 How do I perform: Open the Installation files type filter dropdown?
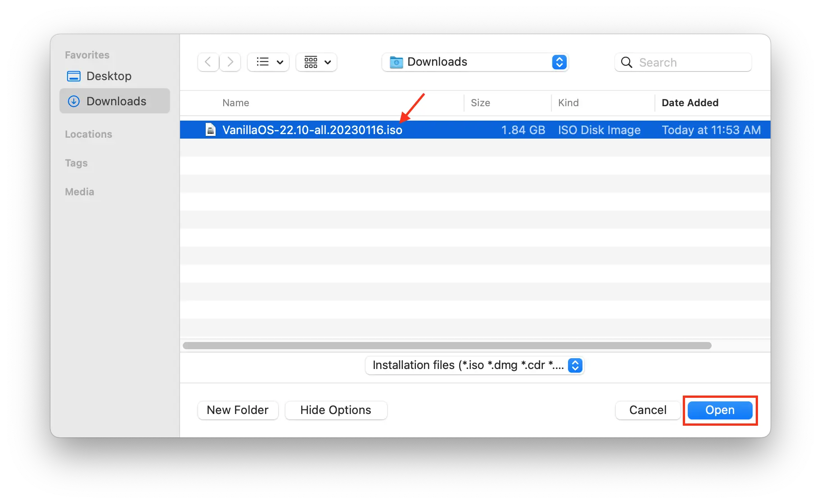(x=474, y=365)
